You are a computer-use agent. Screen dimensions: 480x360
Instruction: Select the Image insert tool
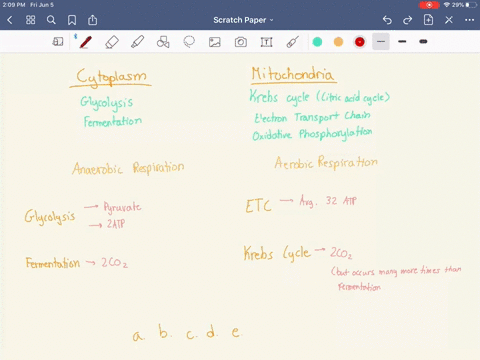point(215,42)
